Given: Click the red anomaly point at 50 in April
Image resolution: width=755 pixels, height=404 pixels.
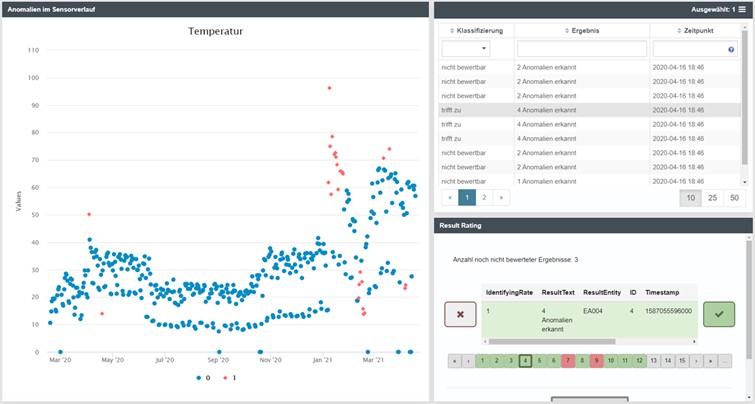Looking at the screenshot, I should (89, 214).
